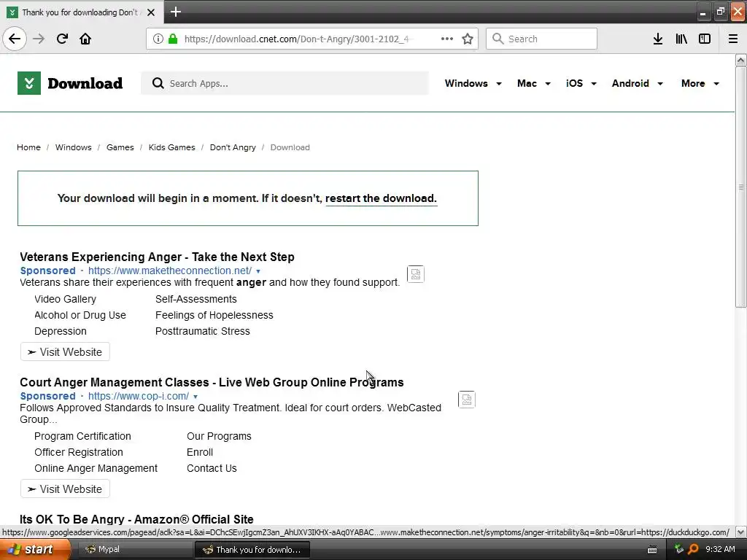Open 'Its OK To Be Angry' Amazon ad
Screen dimensions: 747x560
click(136, 519)
